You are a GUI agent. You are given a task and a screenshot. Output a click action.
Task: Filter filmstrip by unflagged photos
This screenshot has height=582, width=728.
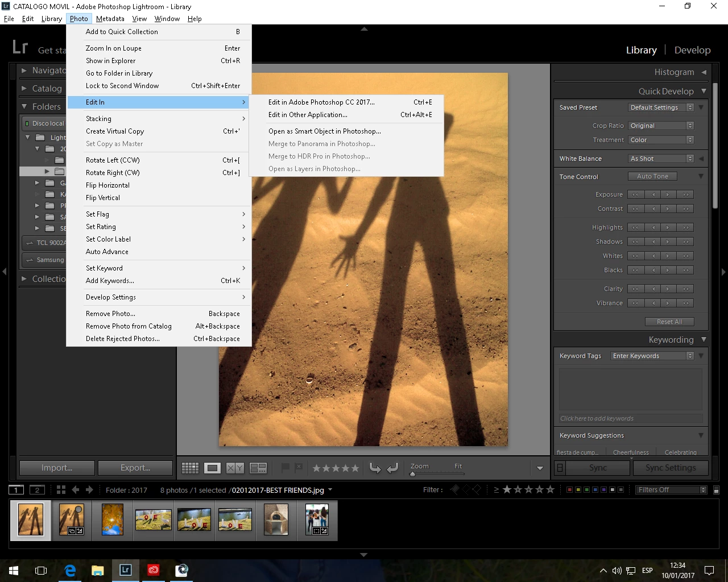(466, 489)
